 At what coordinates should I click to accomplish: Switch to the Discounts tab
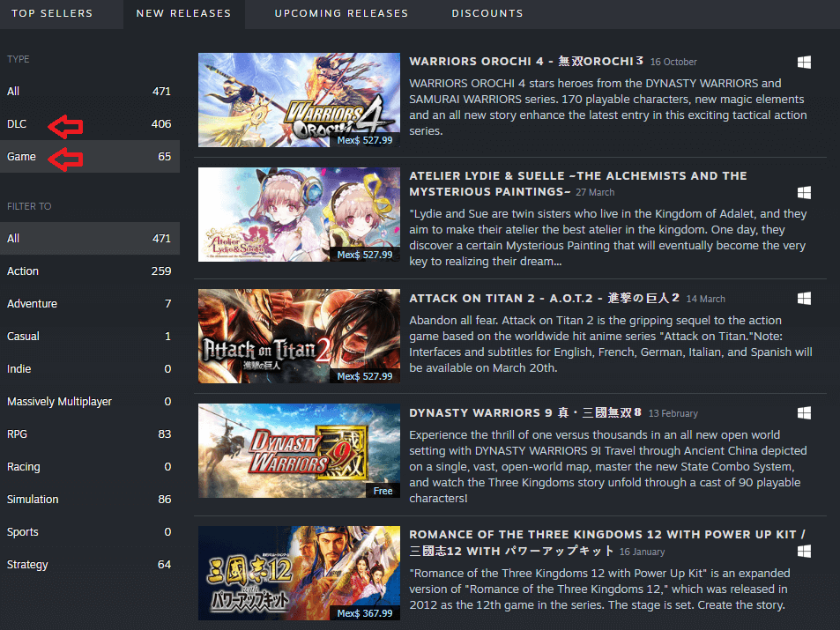click(487, 13)
